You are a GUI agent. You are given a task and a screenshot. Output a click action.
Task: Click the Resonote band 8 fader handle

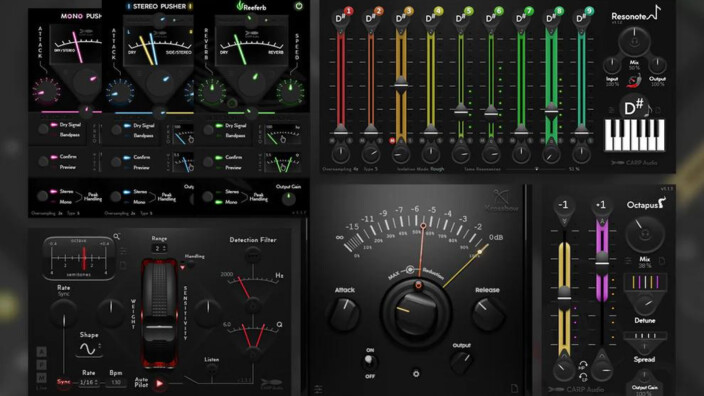click(551, 110)
